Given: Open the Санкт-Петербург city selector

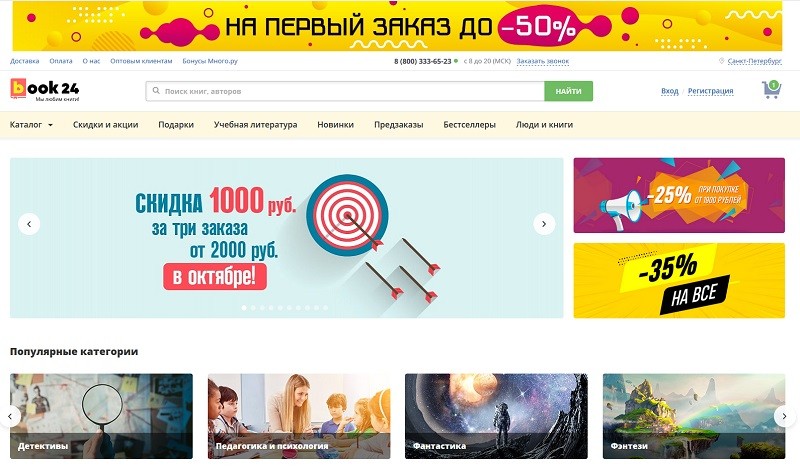Looking at the screenshot, I should [754, 61].
